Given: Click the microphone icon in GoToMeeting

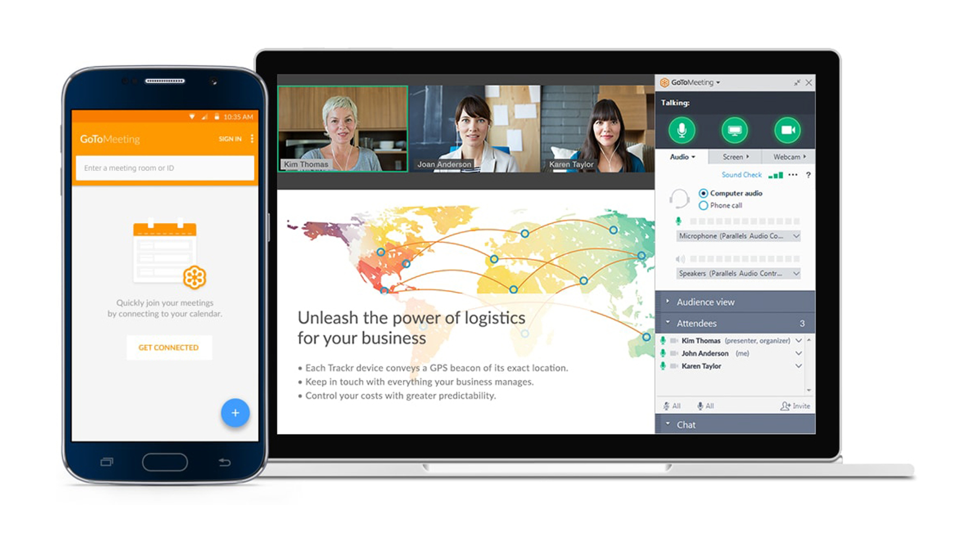Looking at the screenshot, I should tap(682, 131).
